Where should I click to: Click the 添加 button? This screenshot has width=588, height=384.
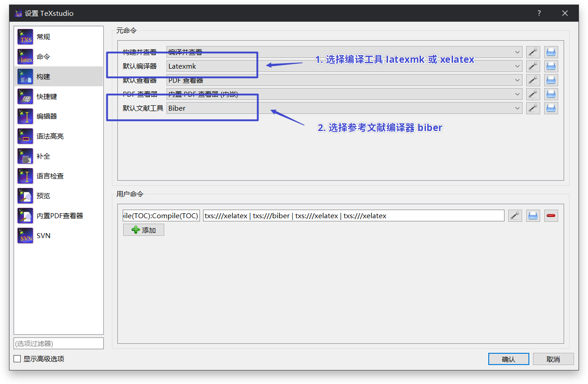[144, 230]
